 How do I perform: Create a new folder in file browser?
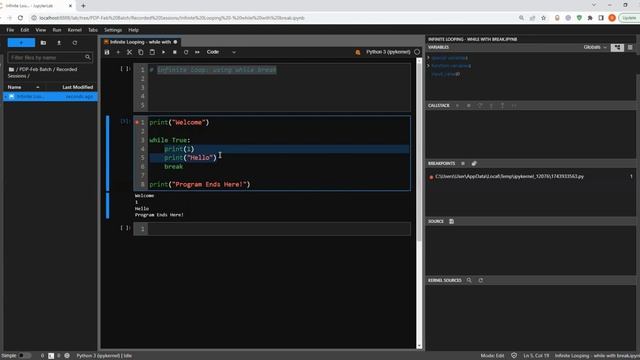(43, 43)
